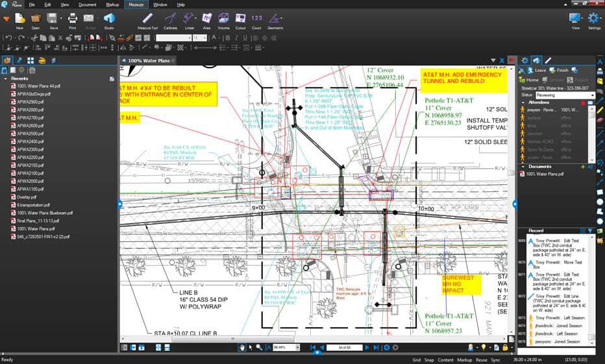
Task: Toggle Snap in the status bar
Action: [x=429, y=359]
